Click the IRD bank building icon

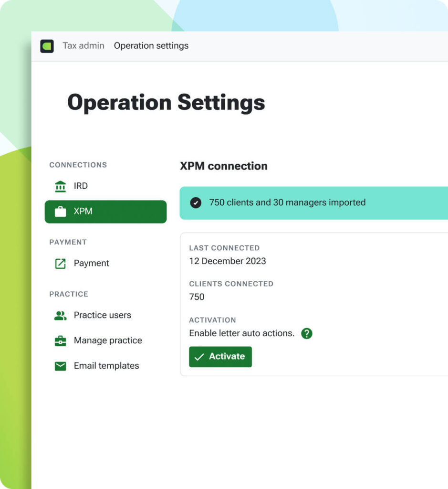(60, 186)
